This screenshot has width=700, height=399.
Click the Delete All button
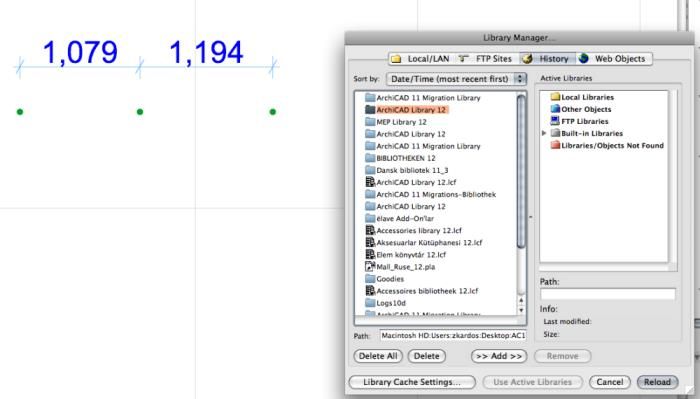click(x=378, y=356)
